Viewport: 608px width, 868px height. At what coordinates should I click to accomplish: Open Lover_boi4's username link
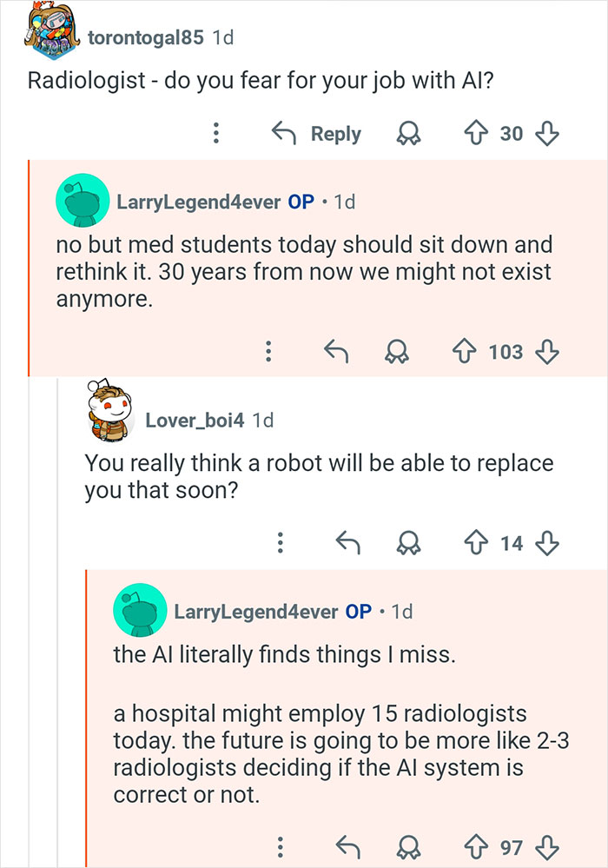(x=195, y=420)
